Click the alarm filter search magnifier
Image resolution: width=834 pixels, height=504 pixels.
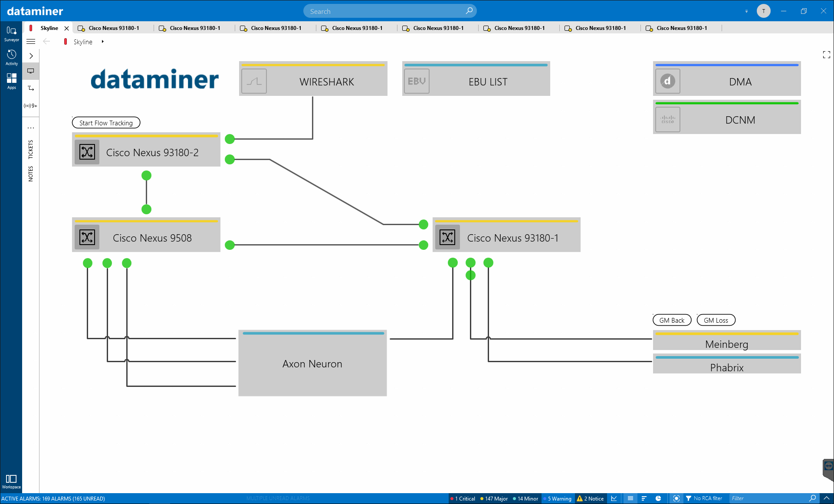click(812, 498)
